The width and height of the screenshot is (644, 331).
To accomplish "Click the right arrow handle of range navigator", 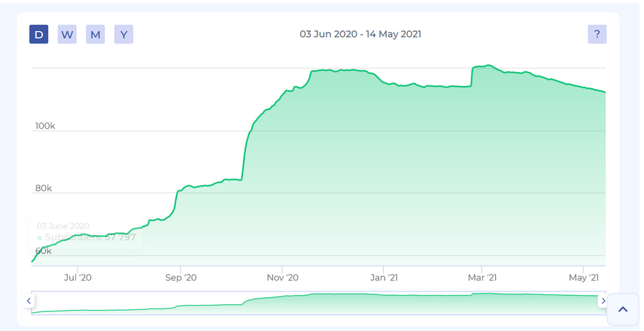I will [602, 301].
